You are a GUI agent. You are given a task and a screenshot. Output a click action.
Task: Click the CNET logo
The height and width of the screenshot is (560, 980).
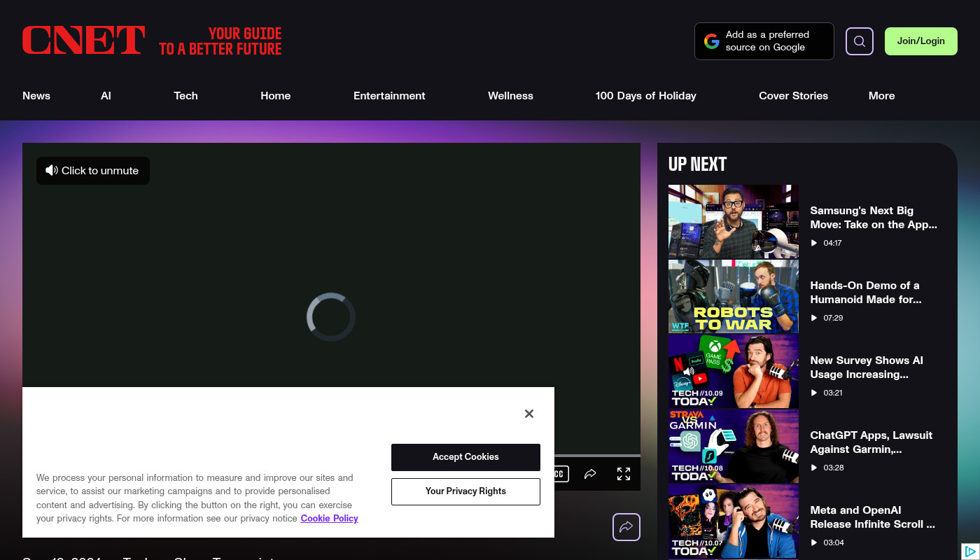pyautogui.click(x=83, y=41)
